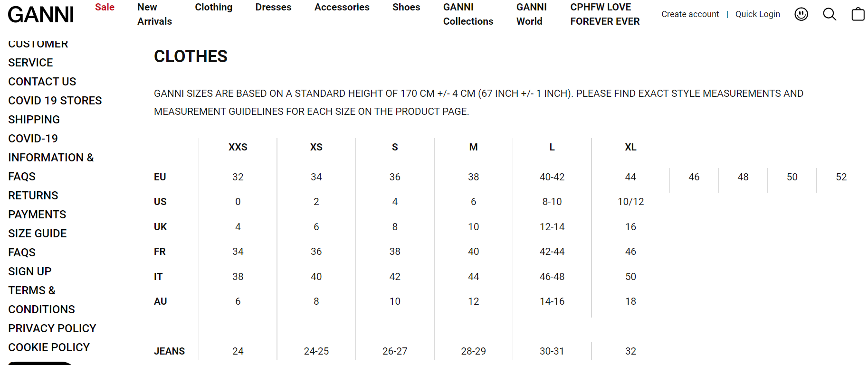Open the shopping bag icon
868x365 pixels.
pyautogui.click(x=858, y=14)
